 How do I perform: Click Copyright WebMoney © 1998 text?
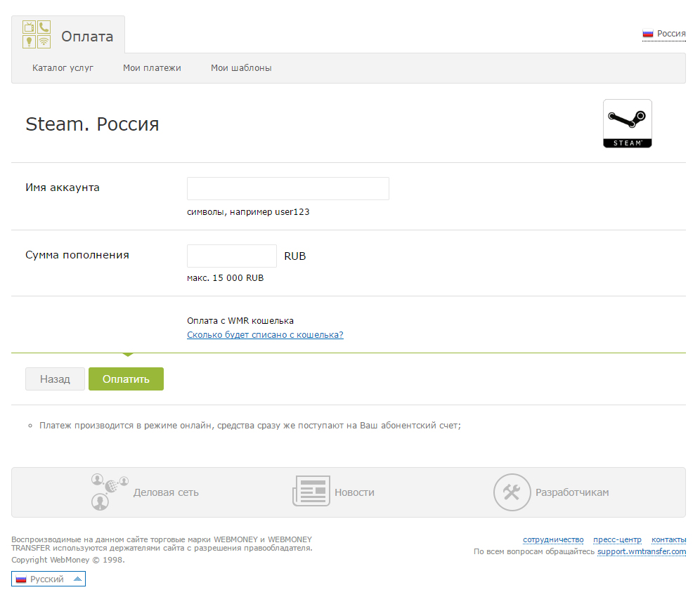click(x=68, y=560)
